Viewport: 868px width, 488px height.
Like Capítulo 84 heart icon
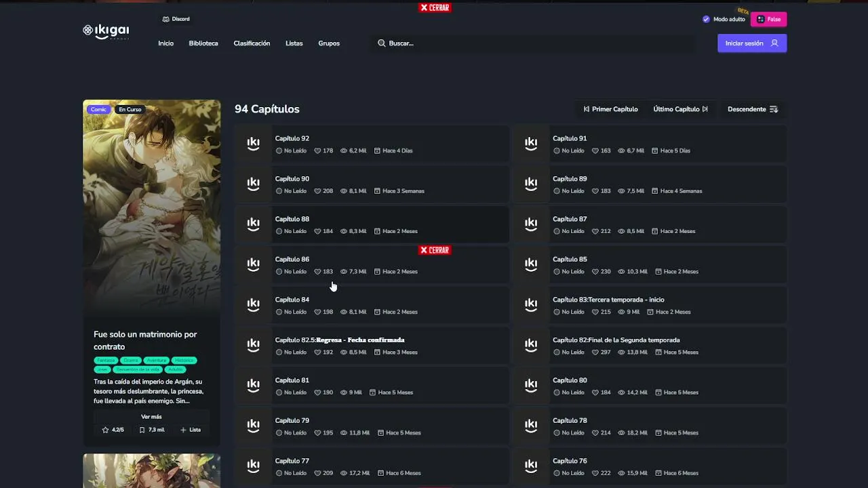[317, 312]
